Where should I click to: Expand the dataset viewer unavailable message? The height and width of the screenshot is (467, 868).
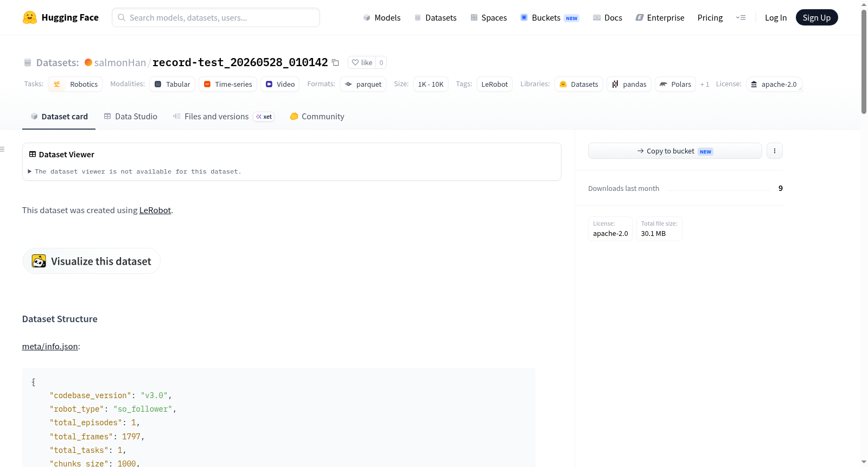(x=135, y=171)
